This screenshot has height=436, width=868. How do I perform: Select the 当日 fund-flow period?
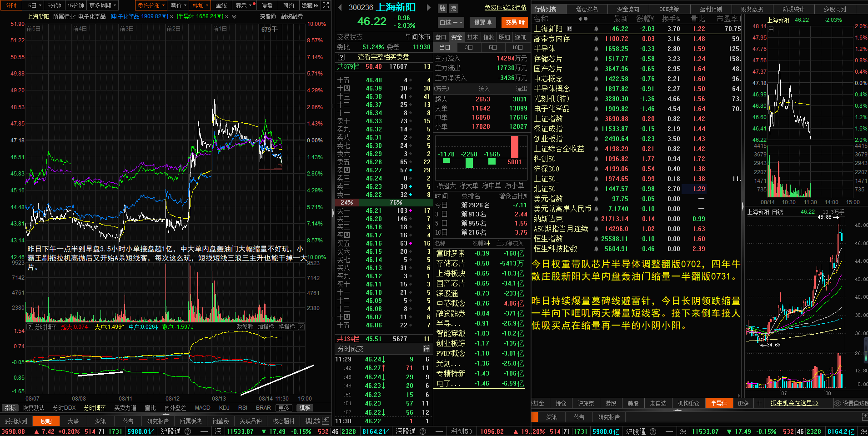click(x=445, y=47)
